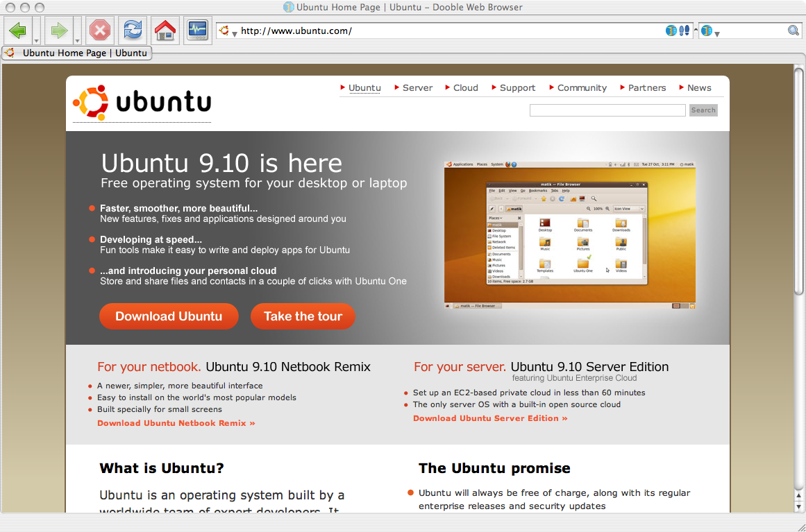Screen dimensions: 806x532
Task: Click the footprints icon in the address bar
Action: click(685, 31)
